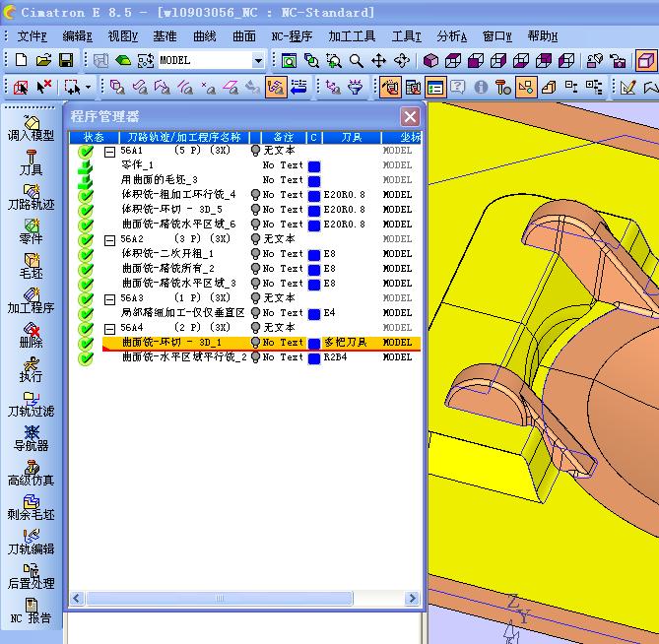
Task: Toggle light bulb of 局部精细加工-仅仅垂直区
Action: click(255, 312)
